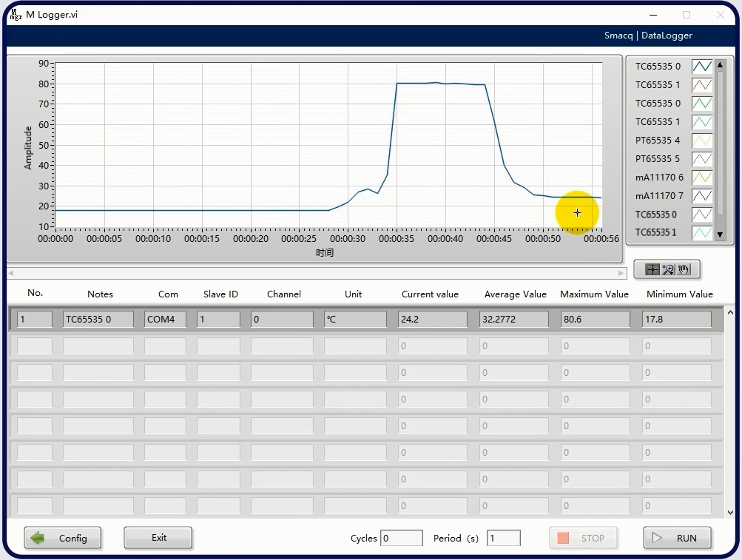742x560 pixels.
Task: Click the data table scrollbar up arrow
Action: point(730,312)
